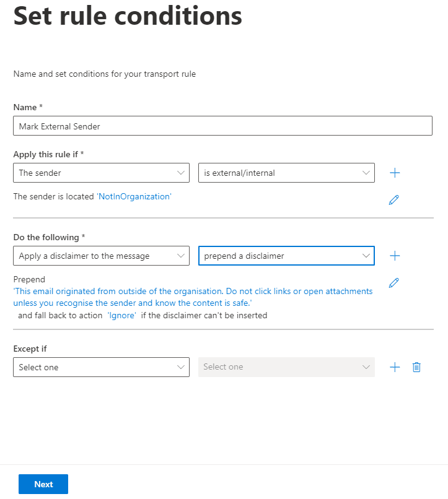Click the 'Ignore' fallback action link
The height and width of the screenshot is (499, 448).
(x=121, y=315)
